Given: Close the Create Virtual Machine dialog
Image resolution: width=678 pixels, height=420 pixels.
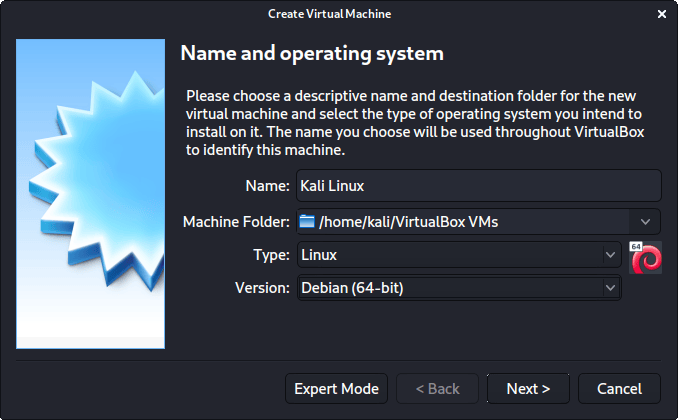Looking at the screenshot, I should 661,14.
